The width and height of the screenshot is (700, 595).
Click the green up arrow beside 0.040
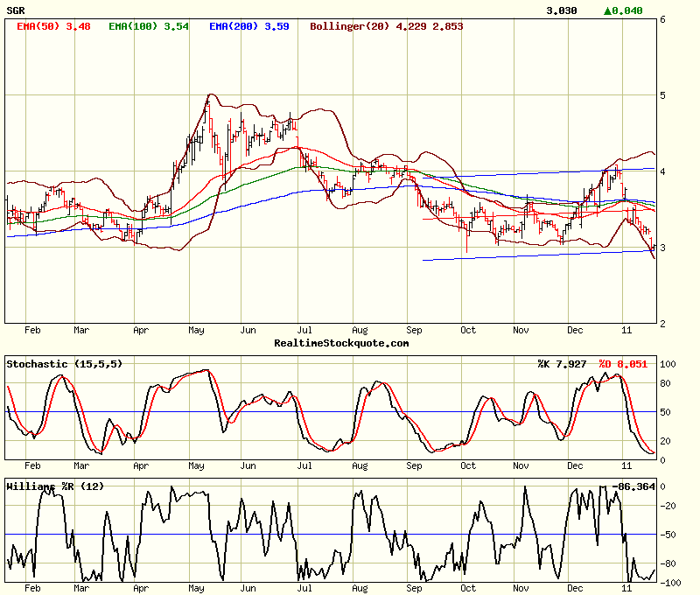coord(609,10)
